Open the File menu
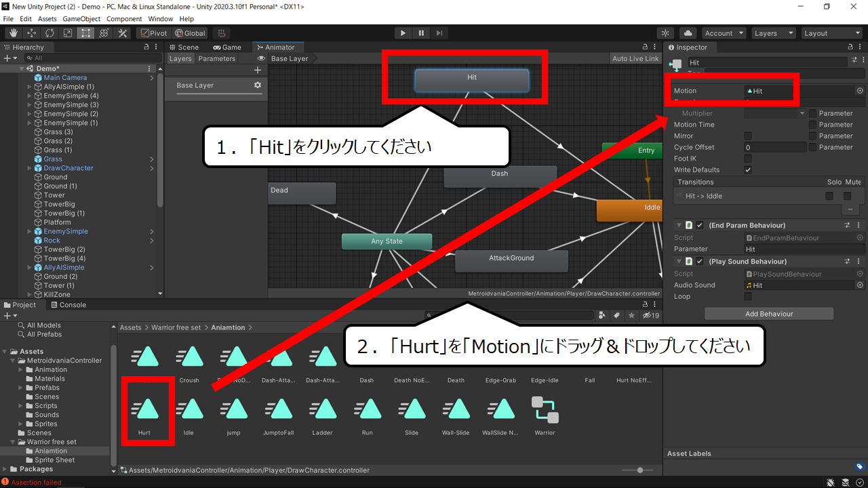This screenshot has width=868, height=488. 8,19
